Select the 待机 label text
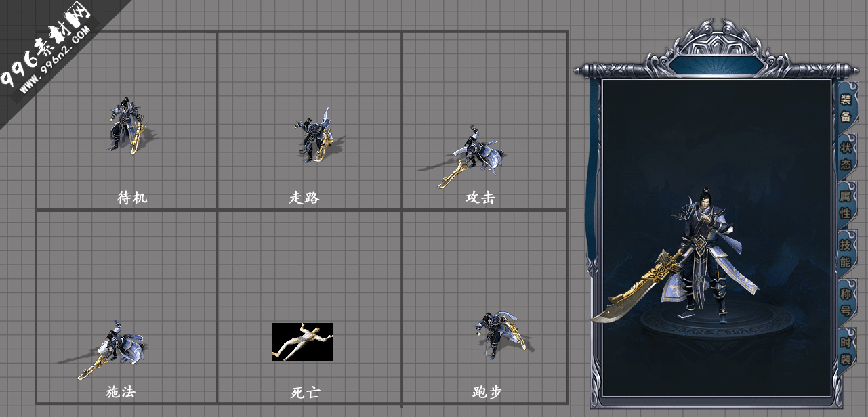This screenshot has width=868, height=417. (x=131, y=198)
